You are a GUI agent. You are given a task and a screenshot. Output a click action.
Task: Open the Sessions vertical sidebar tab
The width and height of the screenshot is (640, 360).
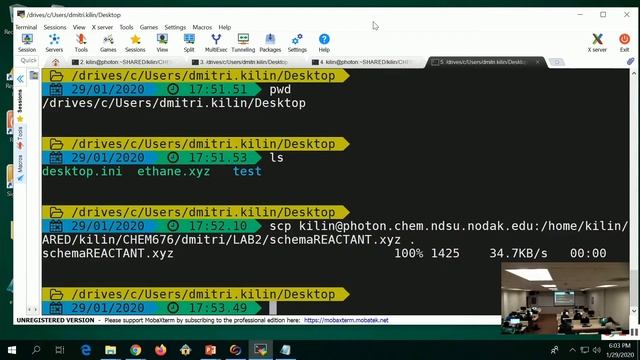coord(20,105)
